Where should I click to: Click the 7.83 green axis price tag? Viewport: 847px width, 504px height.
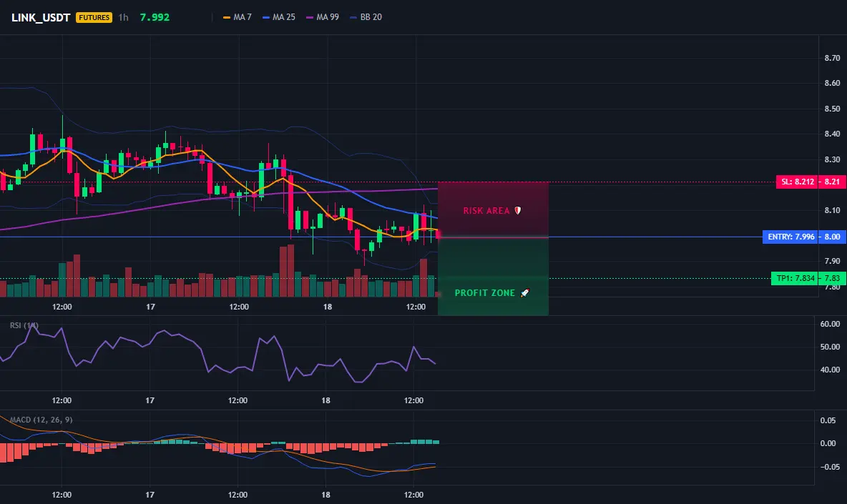point(833,278)
